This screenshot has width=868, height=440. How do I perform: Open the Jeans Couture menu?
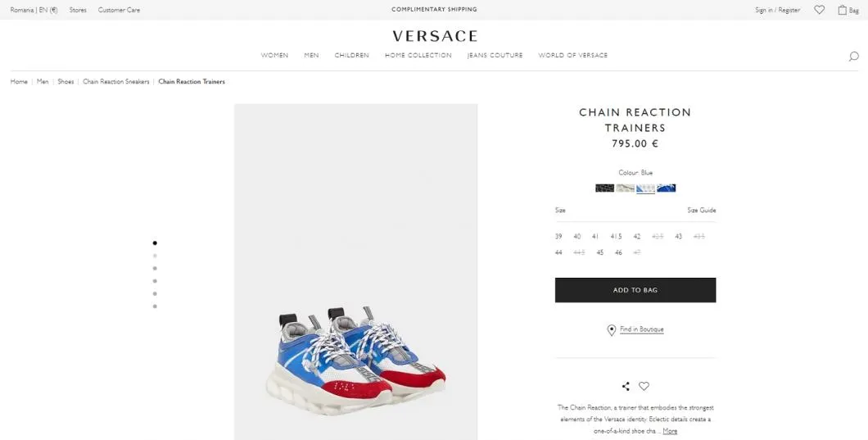coord(495,56)
